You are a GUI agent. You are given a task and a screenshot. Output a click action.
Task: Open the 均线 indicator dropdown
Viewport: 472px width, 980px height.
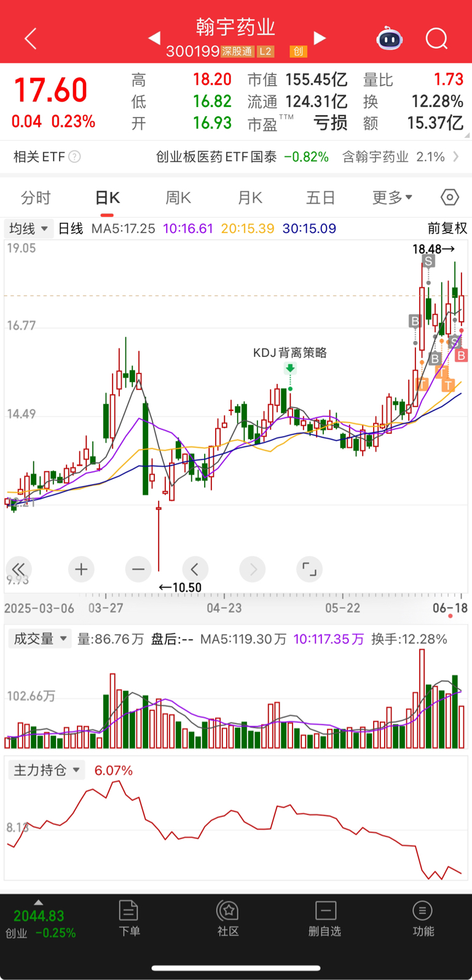(29, 229)
